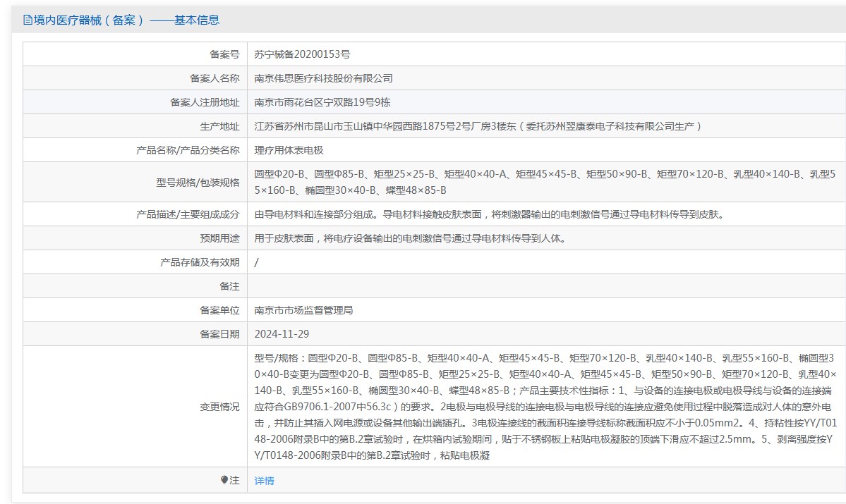The width and height of the screenshot is (846, 504).
Task: Select the 备案日期 label
Action: [219, 334]
